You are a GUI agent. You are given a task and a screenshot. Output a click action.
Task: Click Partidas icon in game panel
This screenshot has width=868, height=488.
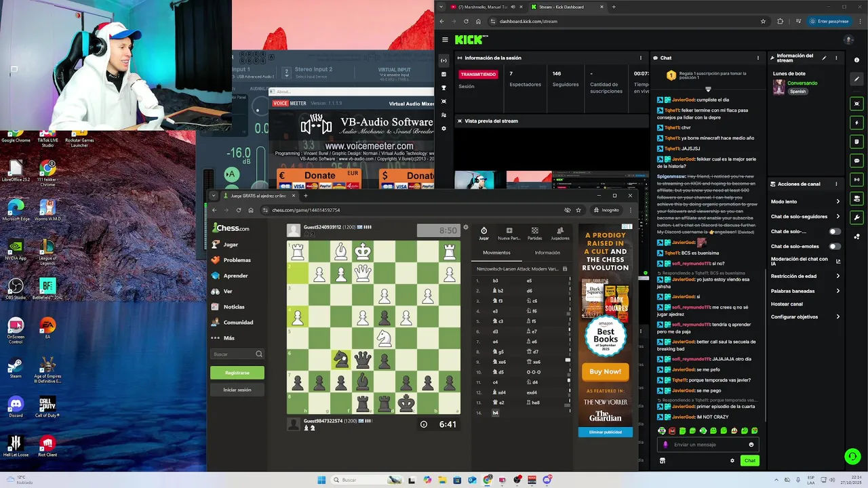[x=534, y=233]
